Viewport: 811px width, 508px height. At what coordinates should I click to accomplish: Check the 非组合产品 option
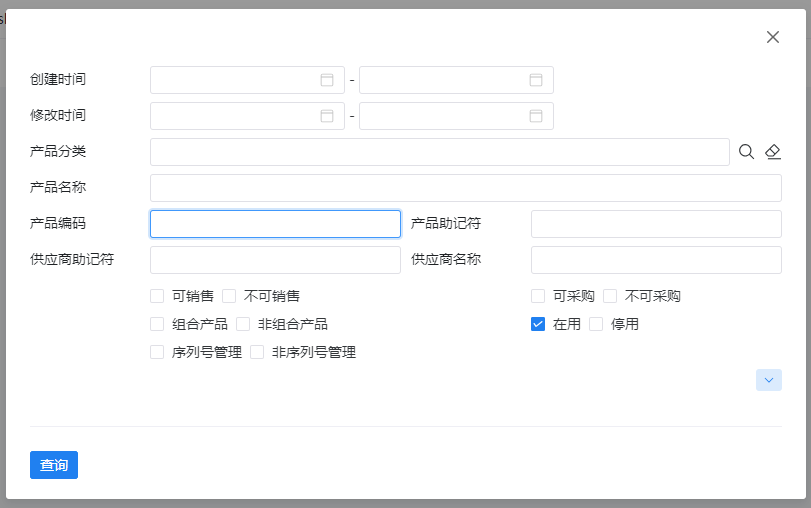tap(243, 324)
